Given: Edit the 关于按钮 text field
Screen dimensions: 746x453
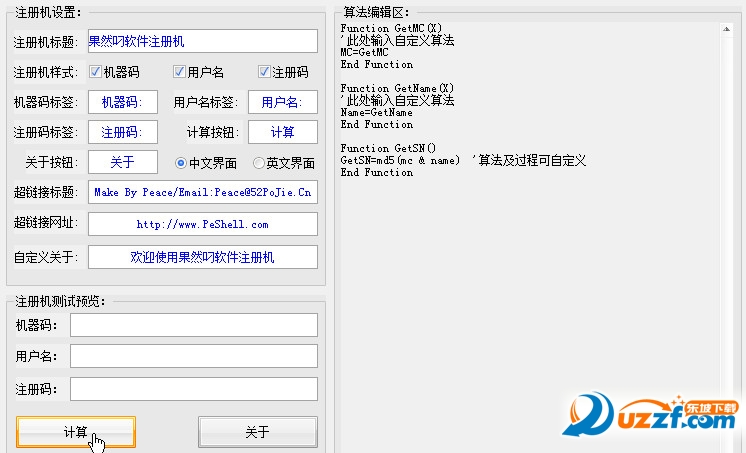Looking at the screenshot, I should pos(123,162).
